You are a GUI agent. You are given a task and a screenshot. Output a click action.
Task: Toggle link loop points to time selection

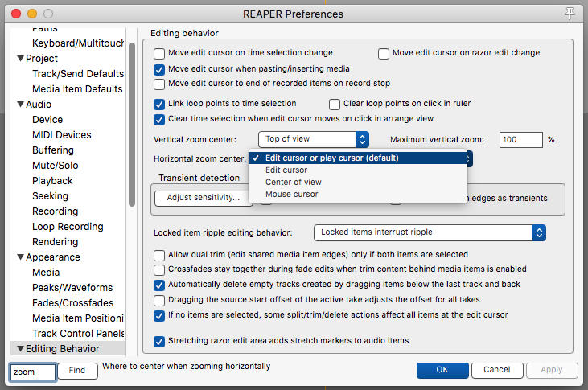[159, 104]
